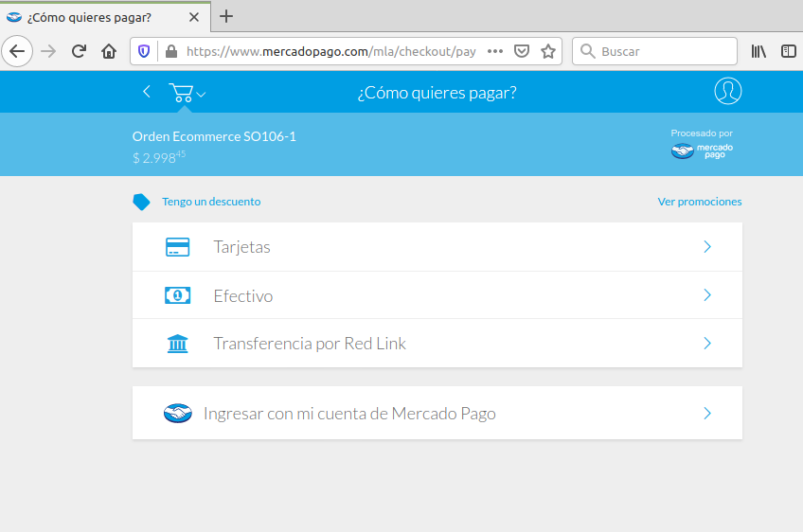
Task: Select the '¿Cómo quieres pagar?' browser tab
Action: [x=105, y=17]
